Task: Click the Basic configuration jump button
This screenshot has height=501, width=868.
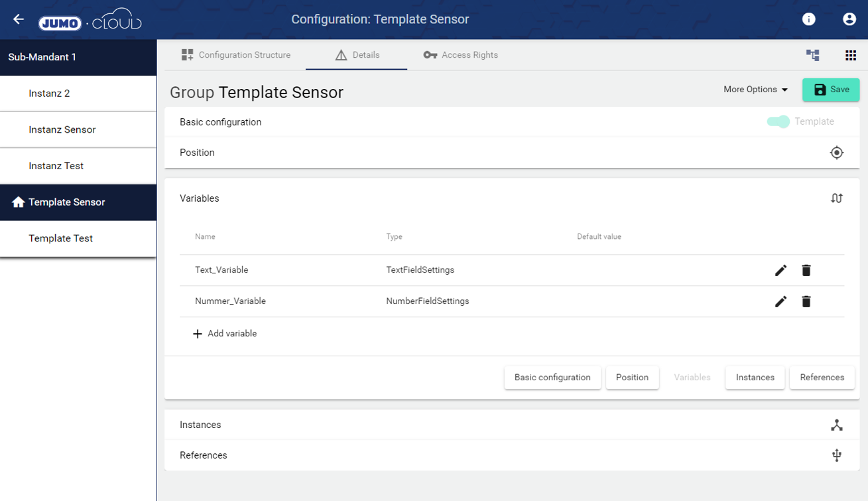Action: point(552,378)
